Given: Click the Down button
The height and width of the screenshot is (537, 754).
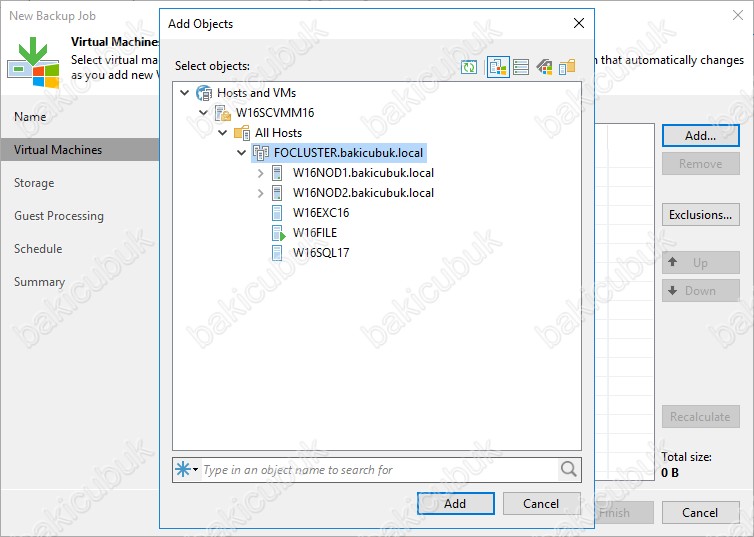Looking at the screenshot, I should [x=701, y=291].
